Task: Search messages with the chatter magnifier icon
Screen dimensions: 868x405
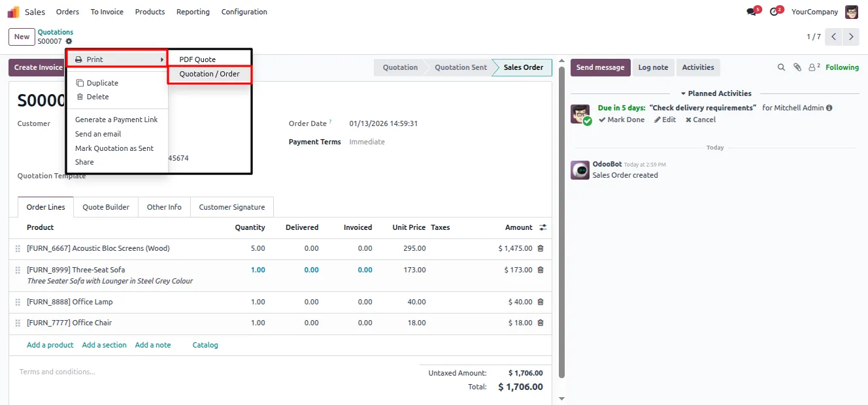Action: [781, 67]
